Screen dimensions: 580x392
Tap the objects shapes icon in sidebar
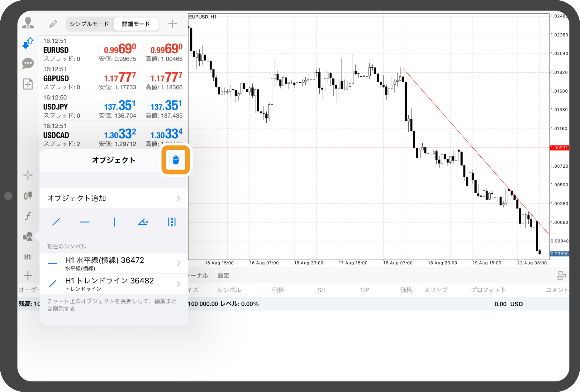click(x=28, y=237)
